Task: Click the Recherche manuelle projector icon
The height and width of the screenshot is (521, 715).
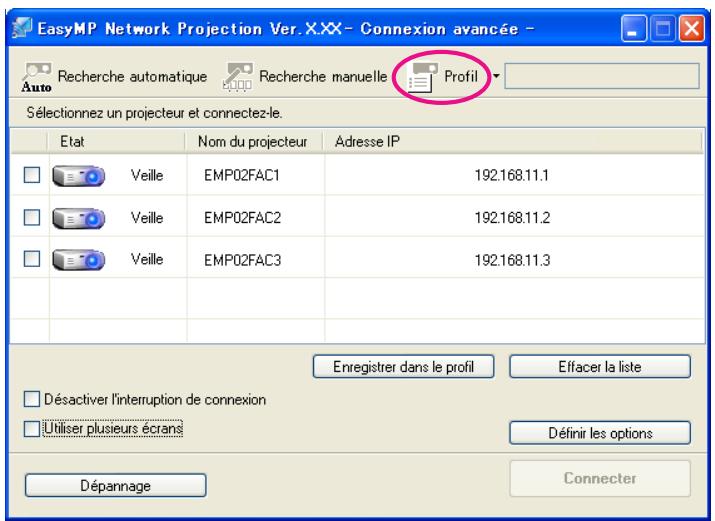Action: (238, 77)
